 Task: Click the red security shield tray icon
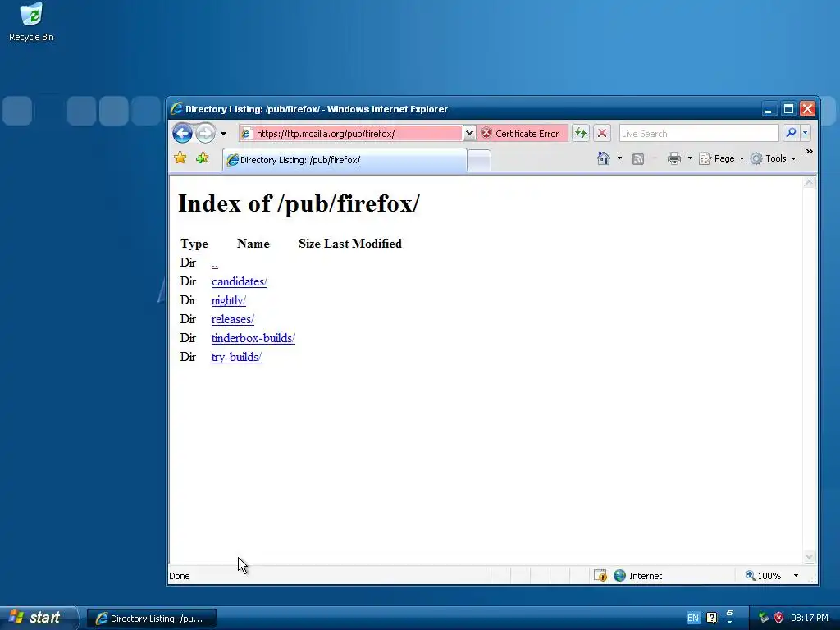coord(778,618)
